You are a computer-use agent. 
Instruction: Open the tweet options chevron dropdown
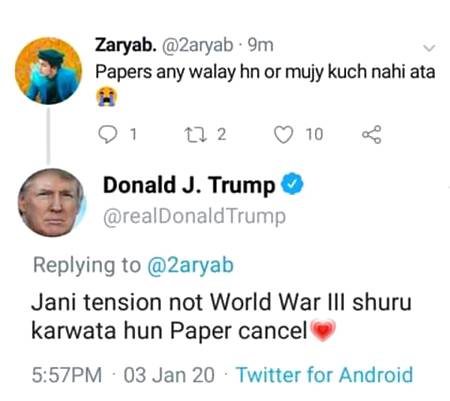pos(429,48)
